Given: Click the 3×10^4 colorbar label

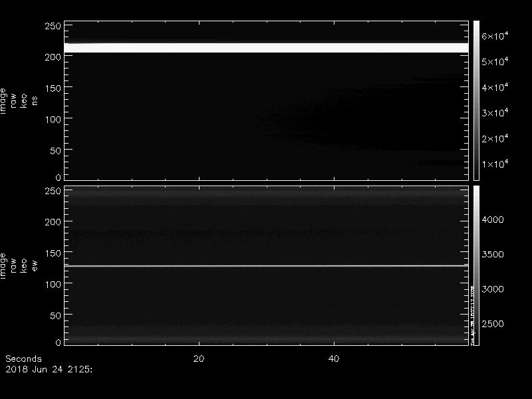Looking at the screenshot, I should coord(495,112).
